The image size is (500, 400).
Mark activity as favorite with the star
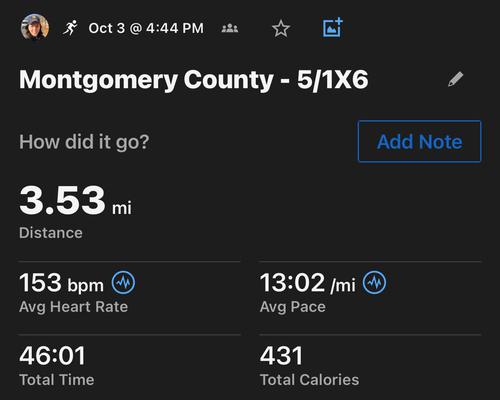281,28
